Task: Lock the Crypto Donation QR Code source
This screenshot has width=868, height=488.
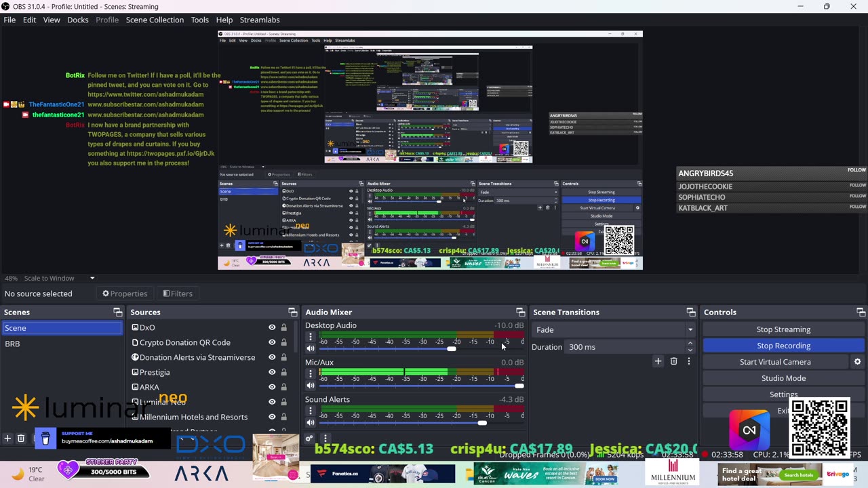Action: [x=283, y=342]
